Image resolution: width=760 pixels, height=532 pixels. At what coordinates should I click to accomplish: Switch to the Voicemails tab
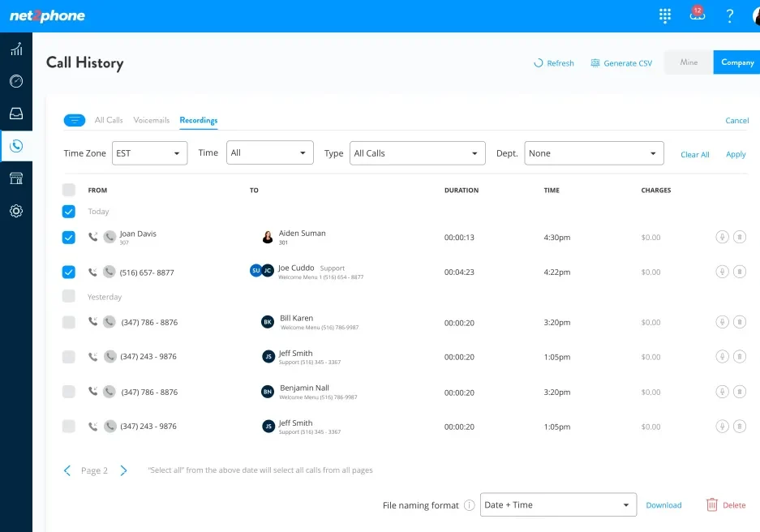point(152,120)
